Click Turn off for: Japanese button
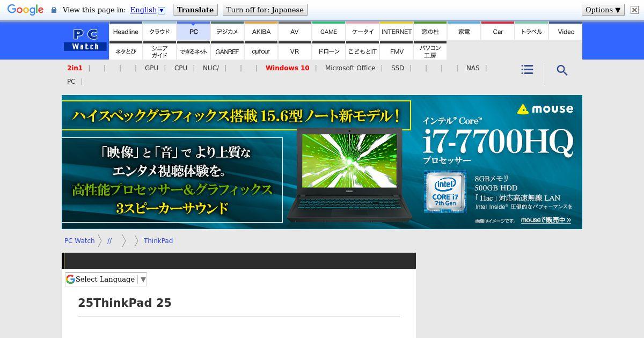 (x=265, y=10)
